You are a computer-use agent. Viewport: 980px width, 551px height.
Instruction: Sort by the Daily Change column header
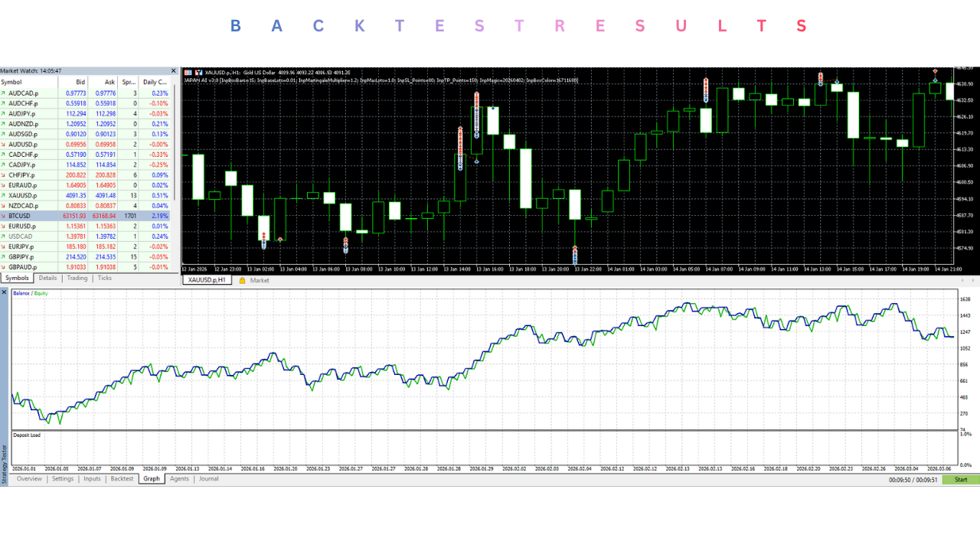[x=155, y=82]
